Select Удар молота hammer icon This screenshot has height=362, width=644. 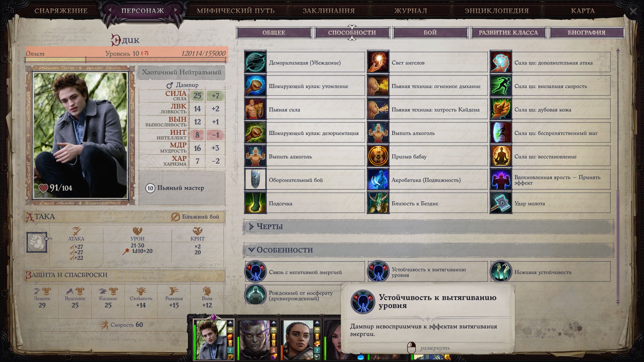501,203
